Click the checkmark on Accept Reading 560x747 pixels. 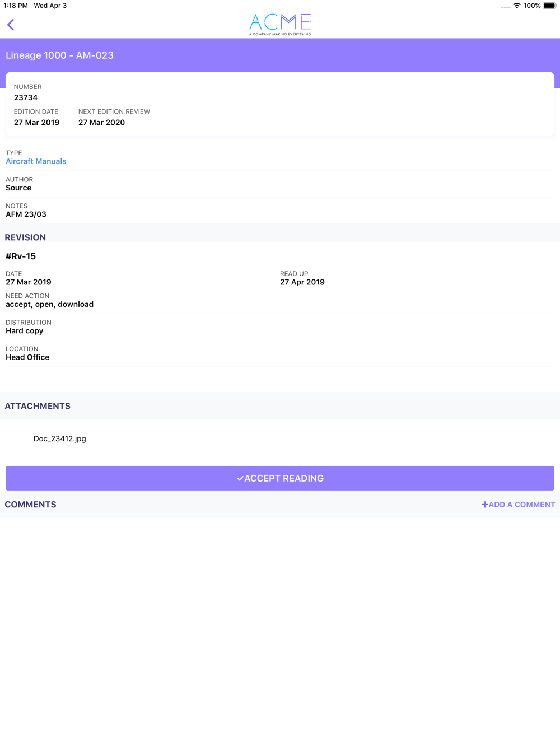[240, 479]
